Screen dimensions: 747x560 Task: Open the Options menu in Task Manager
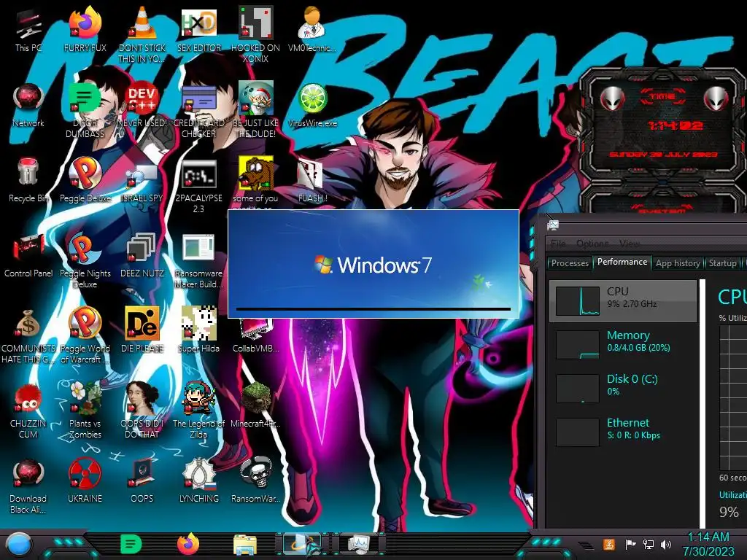[592, 244]
